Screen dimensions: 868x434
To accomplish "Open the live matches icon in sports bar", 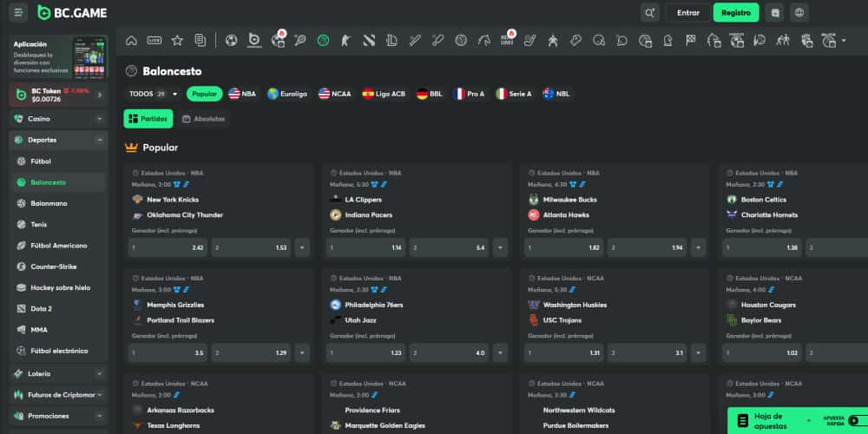I will tap(155, 40).
